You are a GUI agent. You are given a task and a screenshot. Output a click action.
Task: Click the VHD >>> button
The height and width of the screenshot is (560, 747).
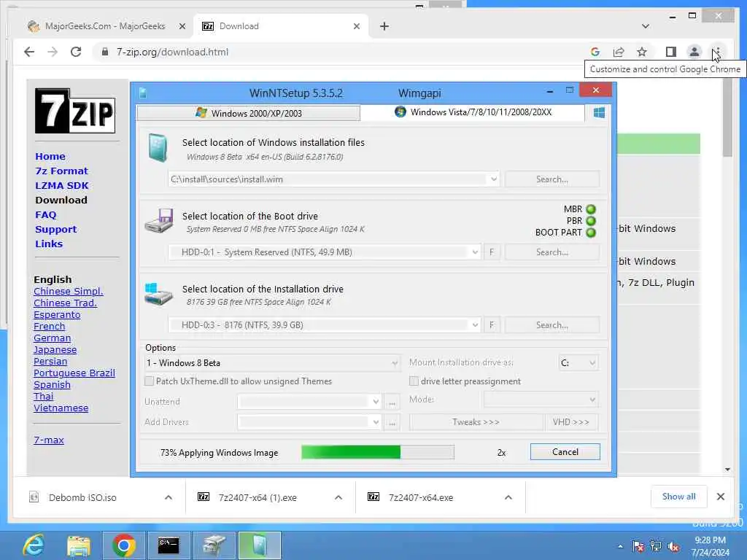571,422
